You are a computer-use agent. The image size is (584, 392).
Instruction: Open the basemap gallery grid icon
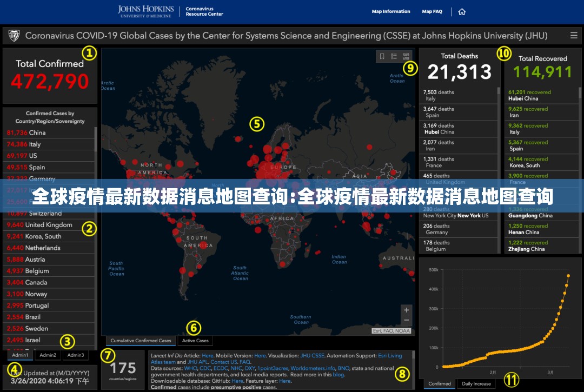tap(406, 56)
